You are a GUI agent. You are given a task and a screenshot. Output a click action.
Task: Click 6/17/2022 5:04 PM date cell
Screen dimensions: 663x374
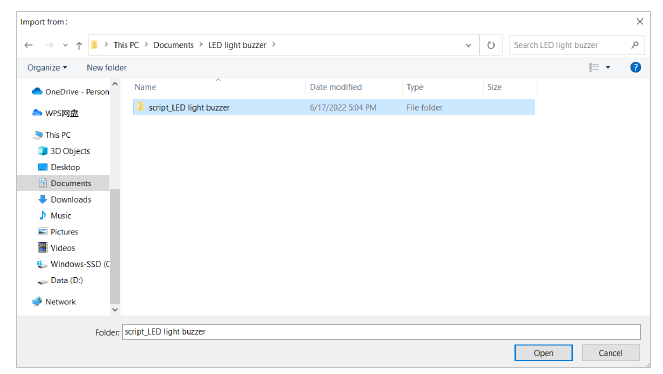click(343, 108)
